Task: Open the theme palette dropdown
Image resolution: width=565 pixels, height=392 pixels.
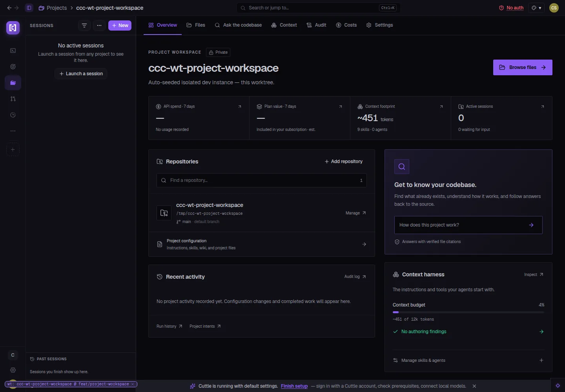Action: [536, 8]
